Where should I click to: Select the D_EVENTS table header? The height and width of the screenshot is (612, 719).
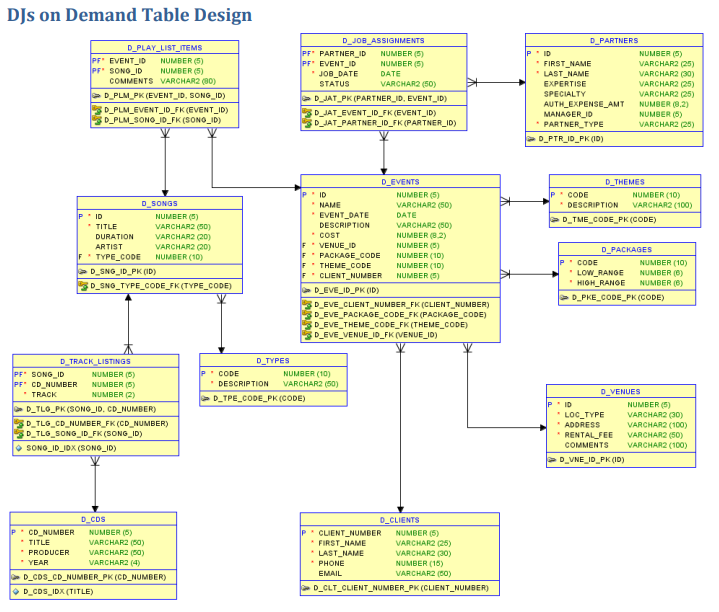400,182
